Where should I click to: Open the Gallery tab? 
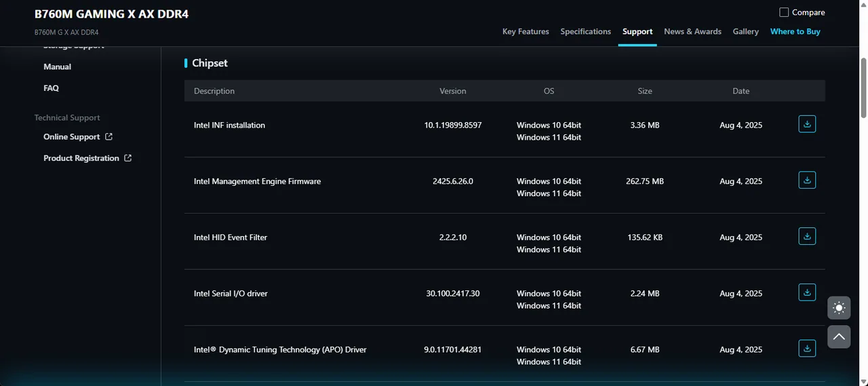[746, 31]
